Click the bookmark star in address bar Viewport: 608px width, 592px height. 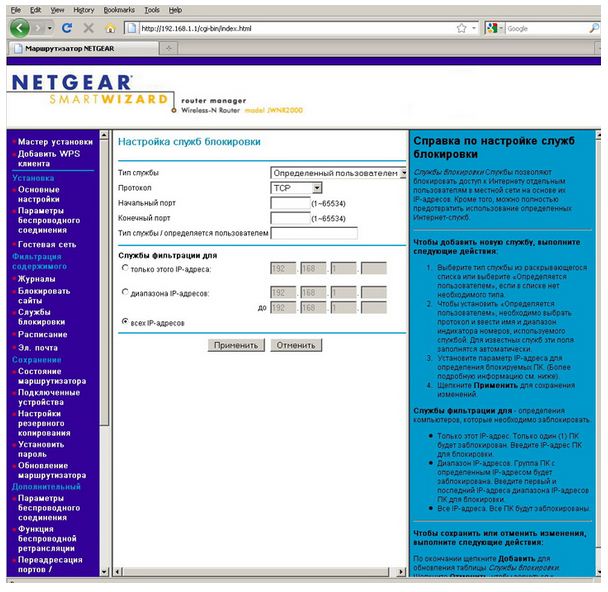pyautogui.click(x=461, y=28)
